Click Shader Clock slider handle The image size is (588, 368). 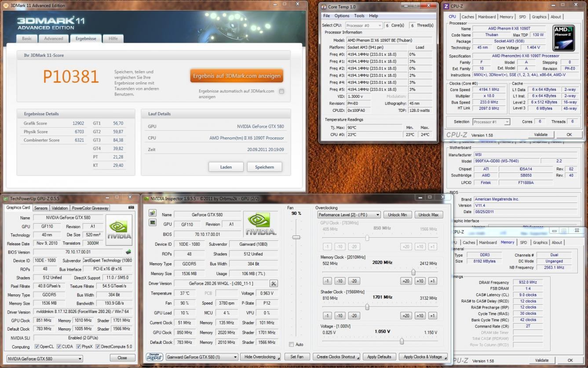pyautogui.click(x=367, y=307)
